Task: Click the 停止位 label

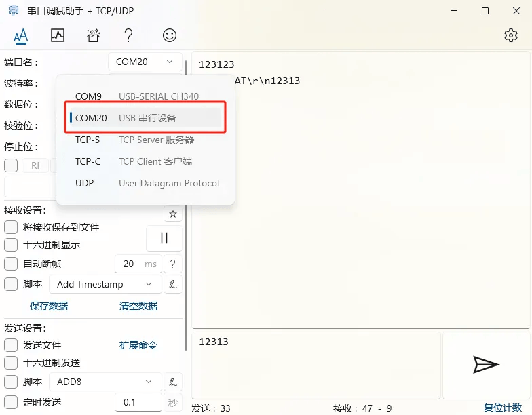Action: [x=20, y=146]
